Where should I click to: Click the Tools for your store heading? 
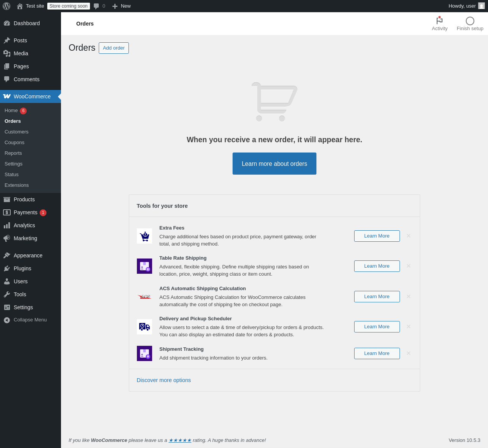pos(162,206)
